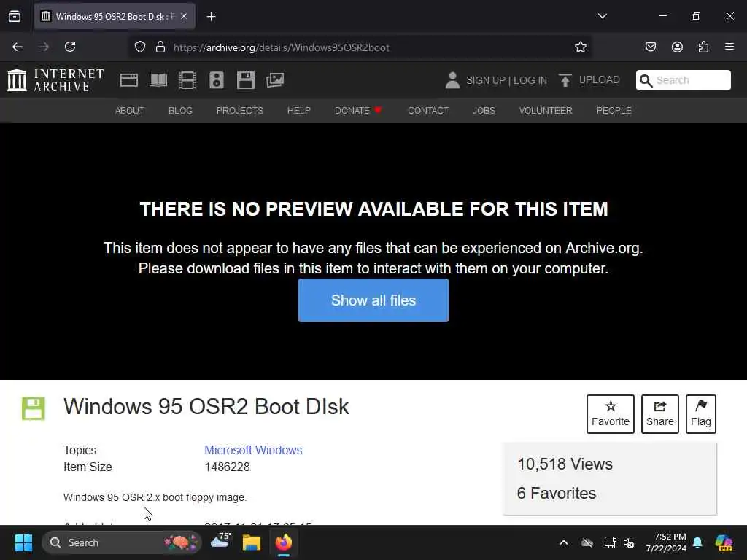
Task: Click the Firefox taskbar icon
Action: [x=284, y=542]
